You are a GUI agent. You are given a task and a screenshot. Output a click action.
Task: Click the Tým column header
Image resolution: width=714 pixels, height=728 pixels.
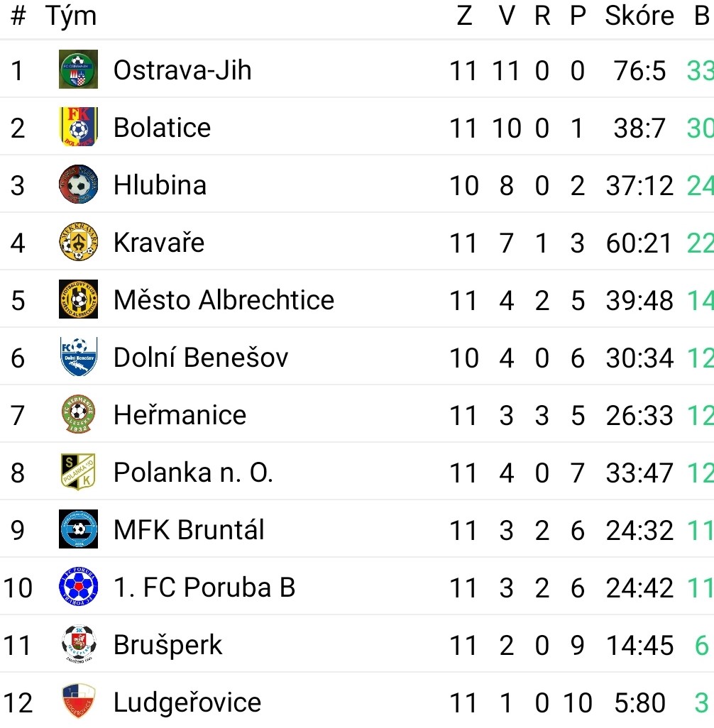(x=71, y=17)
